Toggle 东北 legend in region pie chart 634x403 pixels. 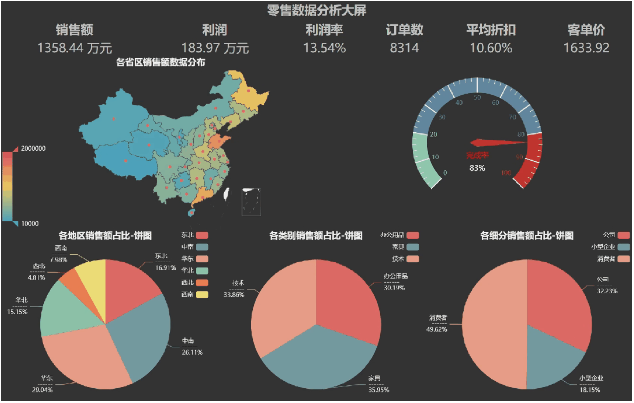pos(203,236)
